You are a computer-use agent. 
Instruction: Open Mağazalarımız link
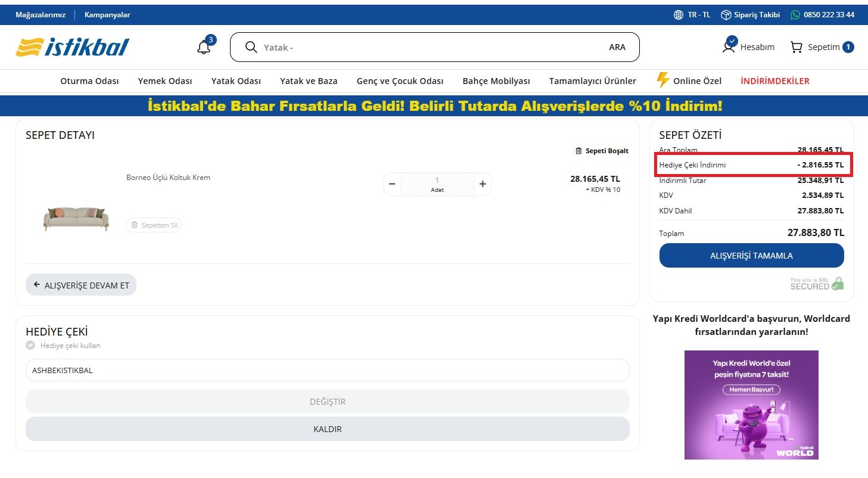pyautogui.click(x=41, y=15)
